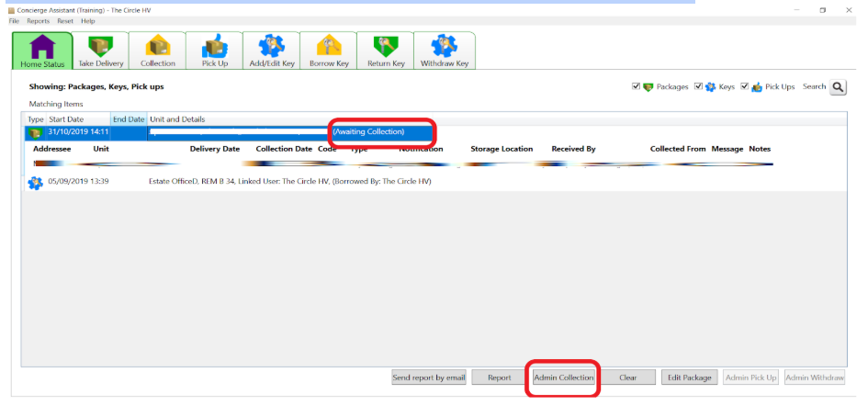This screenshot has width=868, height=417.
Task: Open the Home Status tab
Action: coord(40,51)
